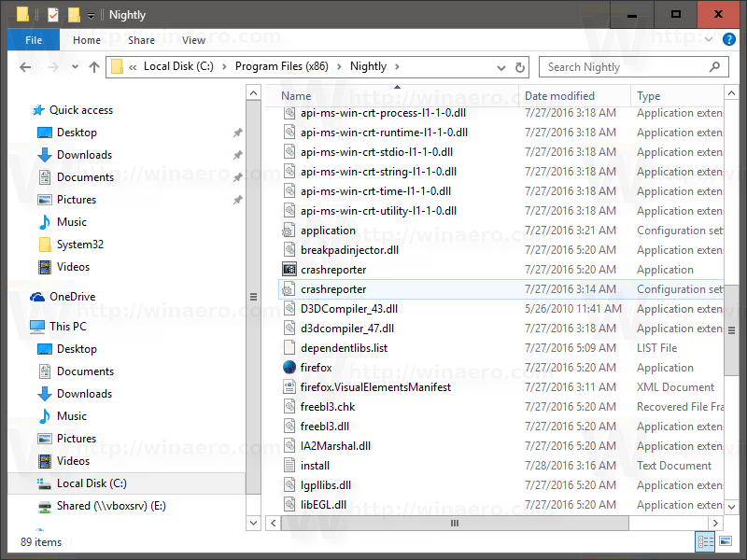Select api-ms-win-crt-stdio-l1-1-0.dll file
747x560 pixels.
(x=376, y=152)
